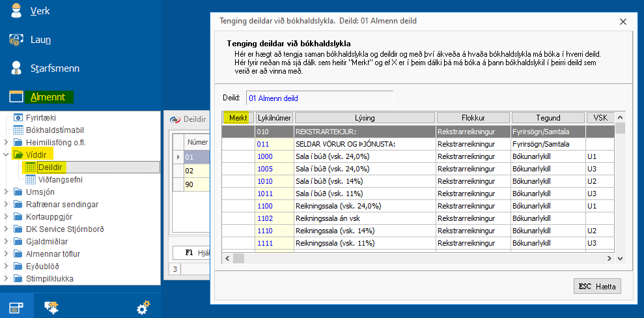Toggle Merkt cell for account 1100
This screenshot has width=644, height=318.
point(238,206)
